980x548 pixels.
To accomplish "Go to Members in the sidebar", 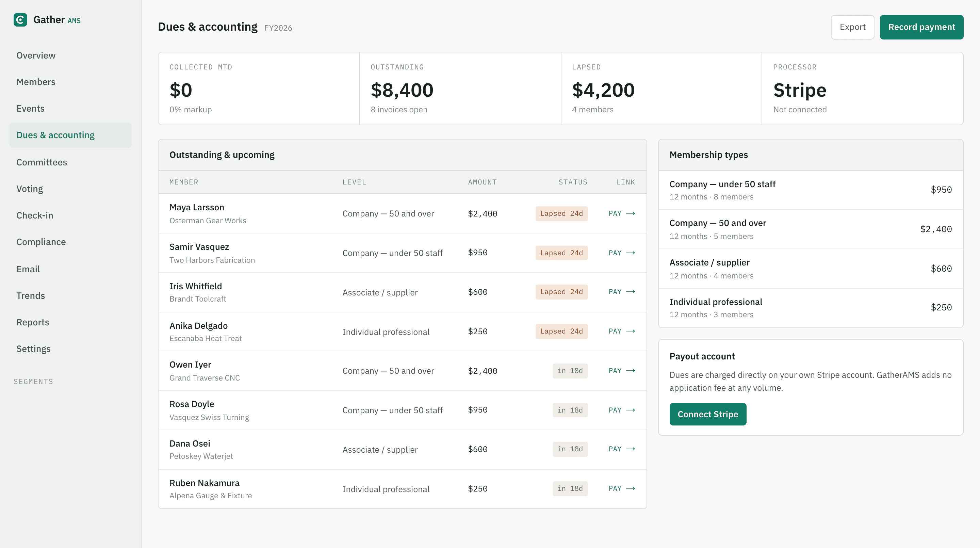I will 70,82.
